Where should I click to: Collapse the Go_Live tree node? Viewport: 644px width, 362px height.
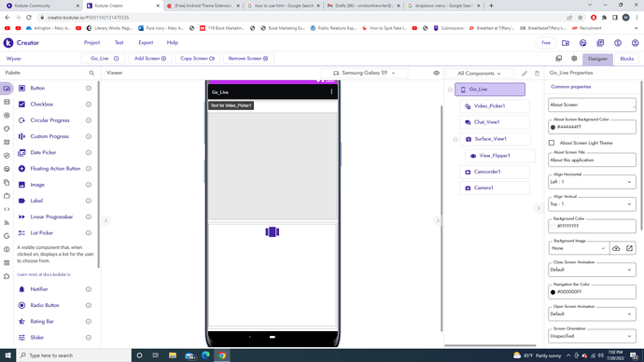(x=450, y=90)
